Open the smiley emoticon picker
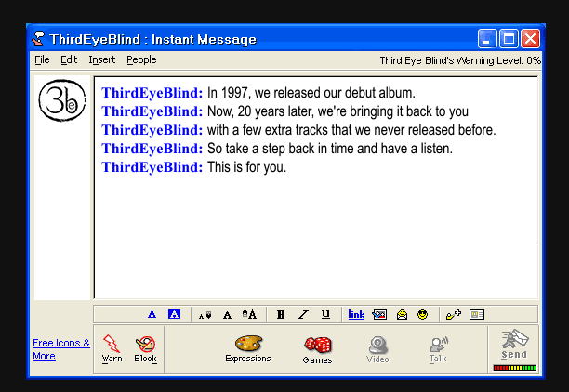569x392 pixels. click(422, 314)
